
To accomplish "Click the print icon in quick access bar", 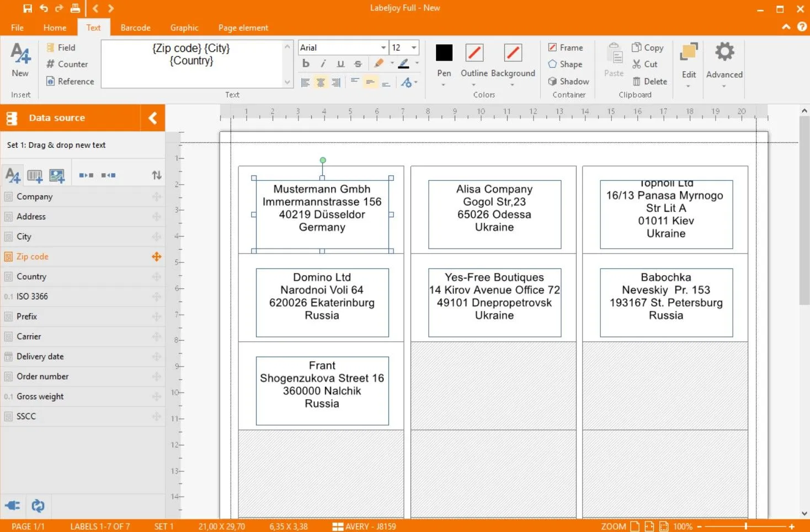I will 75,8.
